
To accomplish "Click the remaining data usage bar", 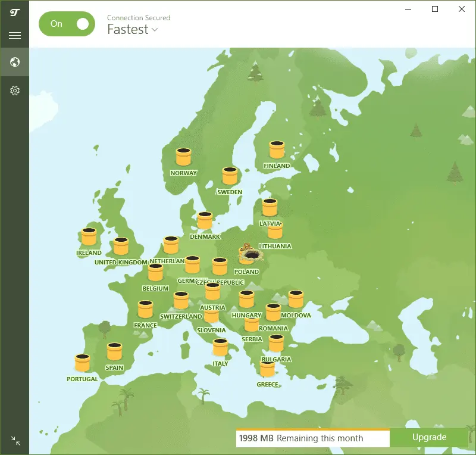I will [x=312, y=438].
